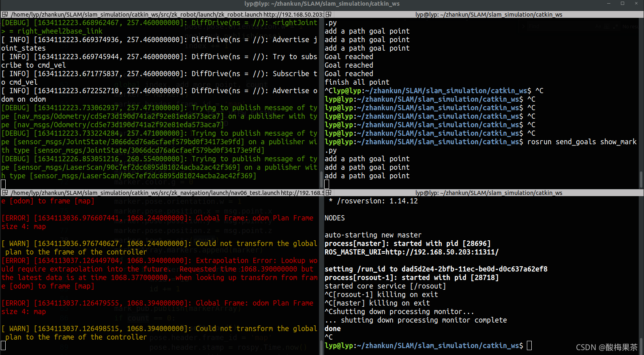This screenshot has width=644, height=355.
Task: Click the ERROR line with timestamp 1634113037.126479555
Action: tap(157, 307)
